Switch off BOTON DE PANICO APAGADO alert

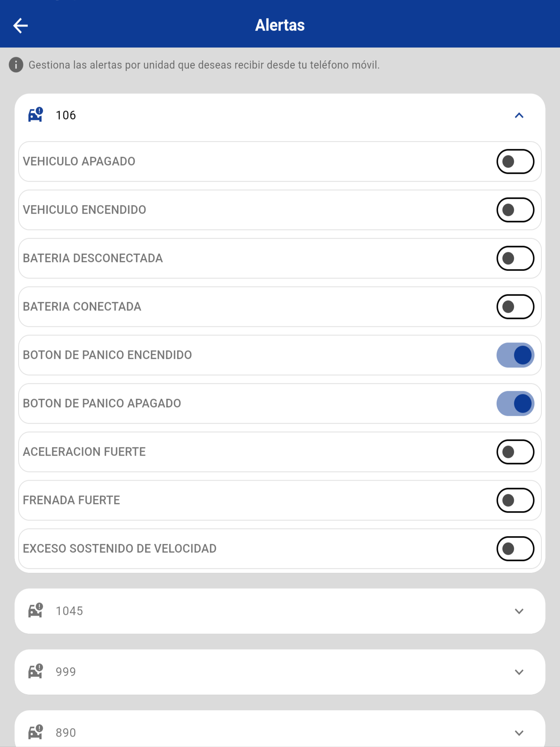click(515, 403)
